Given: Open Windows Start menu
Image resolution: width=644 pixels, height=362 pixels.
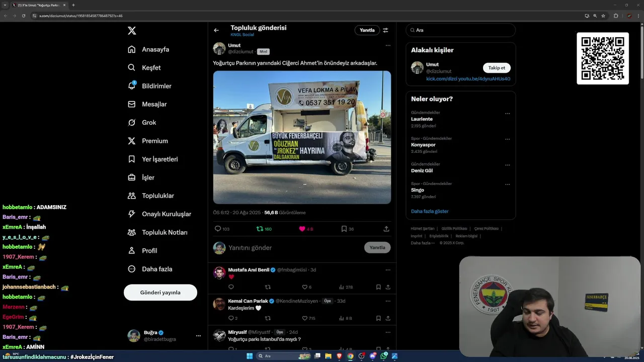Looking at the screenshot, I should 249,356.
